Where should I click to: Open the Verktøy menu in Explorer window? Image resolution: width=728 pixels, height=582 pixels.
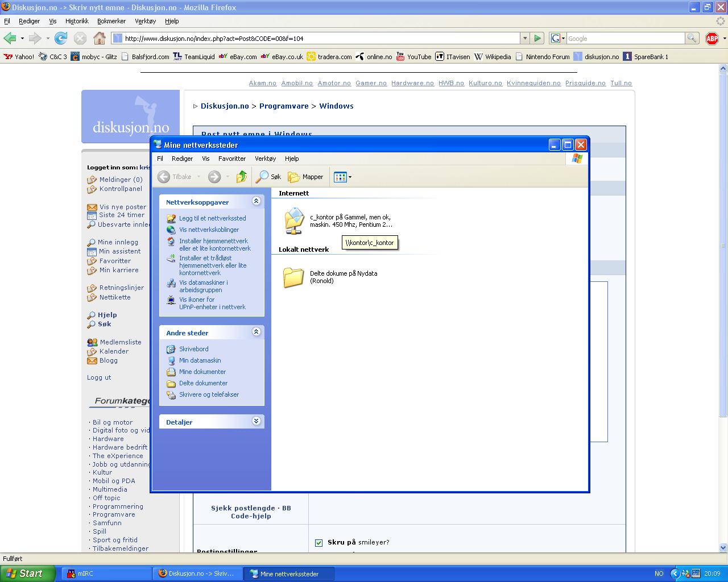click(x=265, y=159)
